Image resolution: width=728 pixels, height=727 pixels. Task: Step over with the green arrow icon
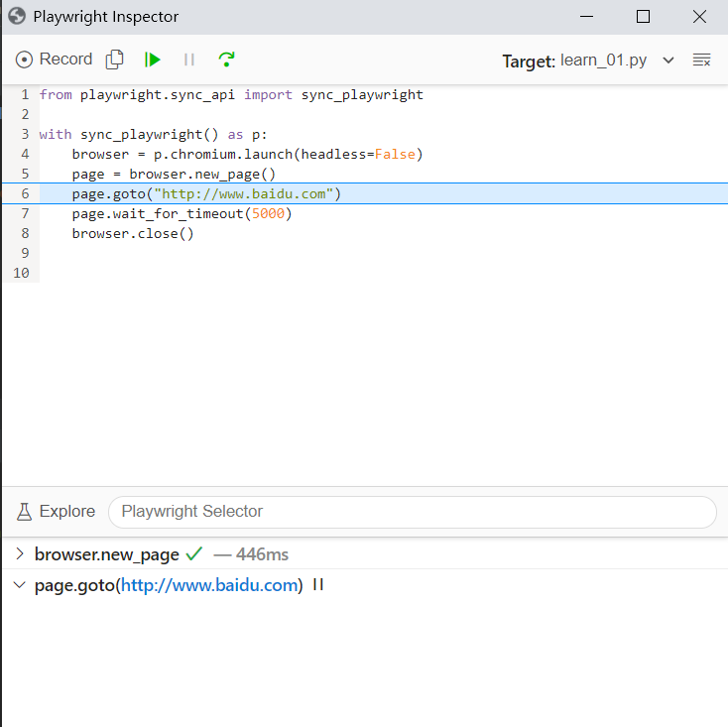(226, 60)
